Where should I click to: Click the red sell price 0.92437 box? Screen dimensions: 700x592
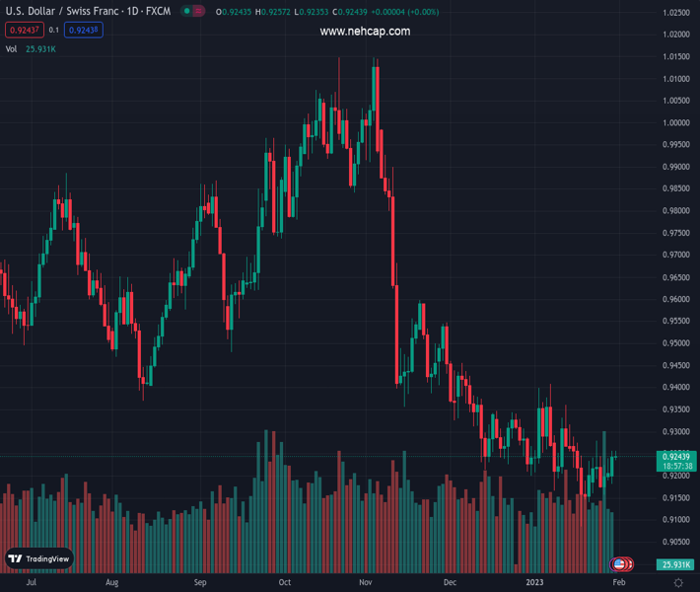(x=23, y=30)
